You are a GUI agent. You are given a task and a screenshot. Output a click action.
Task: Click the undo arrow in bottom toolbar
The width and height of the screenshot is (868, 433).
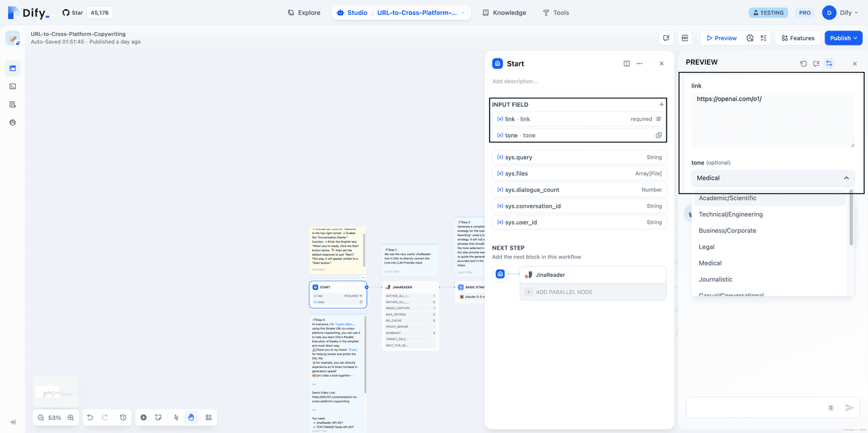[90, 417]
